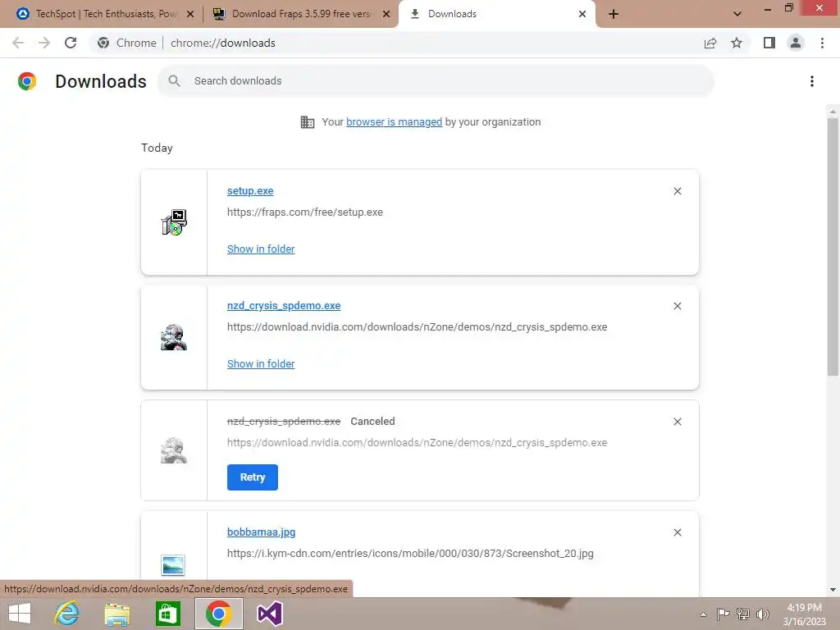Click the kym-cdn Screenshot_20.jpg URL text
Screen dimensions: 840x630
pos(410,554)
